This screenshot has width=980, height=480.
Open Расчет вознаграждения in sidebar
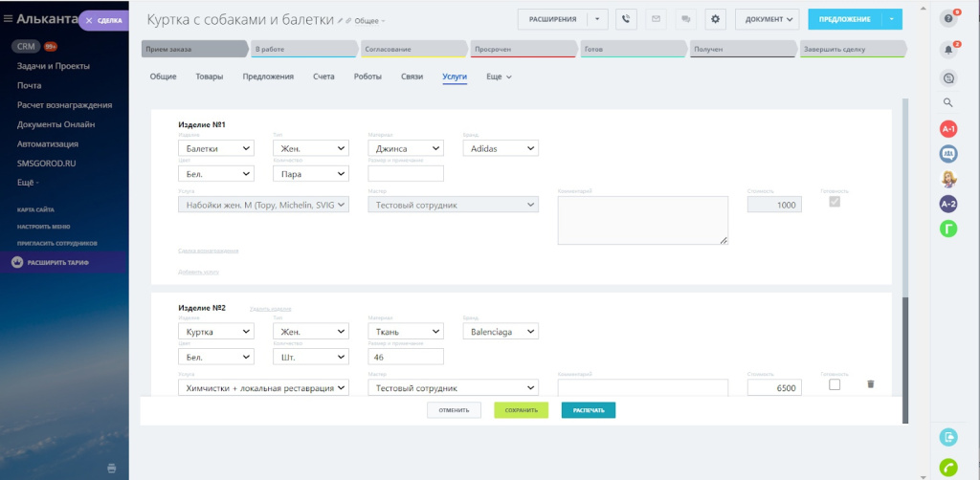coord(64,105)
